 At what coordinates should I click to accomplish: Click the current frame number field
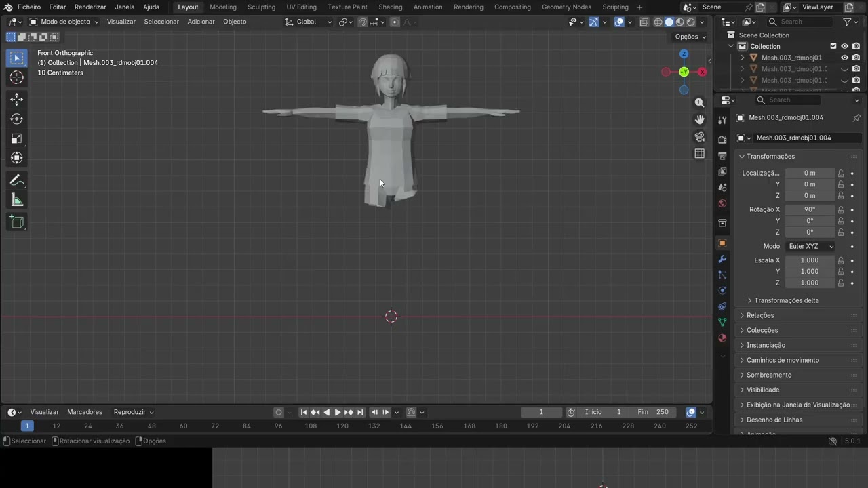pyautogui.click(x=541, y=412)
